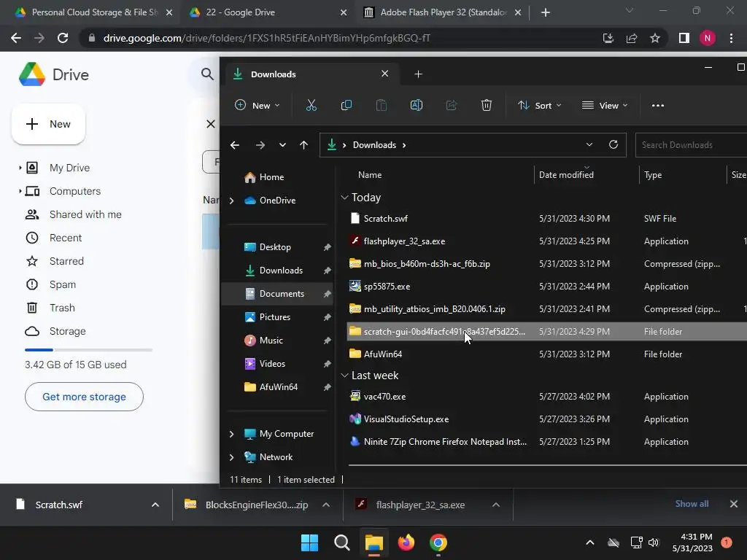Click Chrome icon on the taskbar
Image resolution: width=747 pixels, height=560 pixels.
click(x=438, y=542)
